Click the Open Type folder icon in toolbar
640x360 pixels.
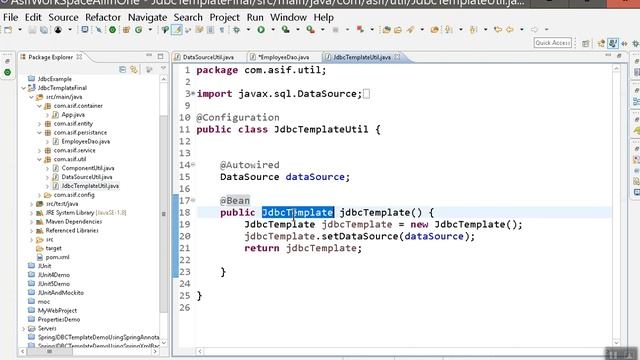386,30
